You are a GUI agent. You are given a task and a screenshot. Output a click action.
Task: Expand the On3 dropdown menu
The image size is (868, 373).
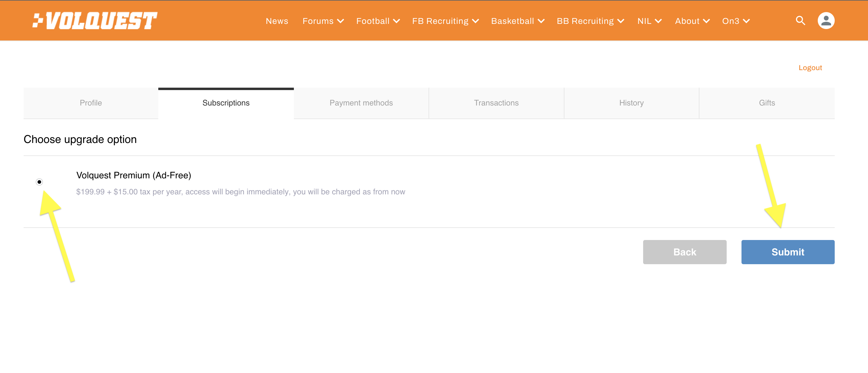pyautogui.click(x=735, y=21)
